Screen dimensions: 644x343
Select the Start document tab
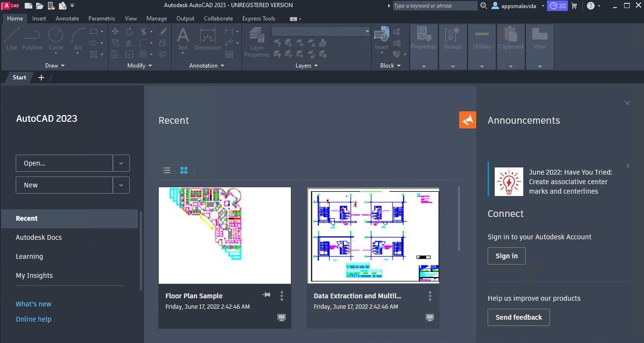19,77
